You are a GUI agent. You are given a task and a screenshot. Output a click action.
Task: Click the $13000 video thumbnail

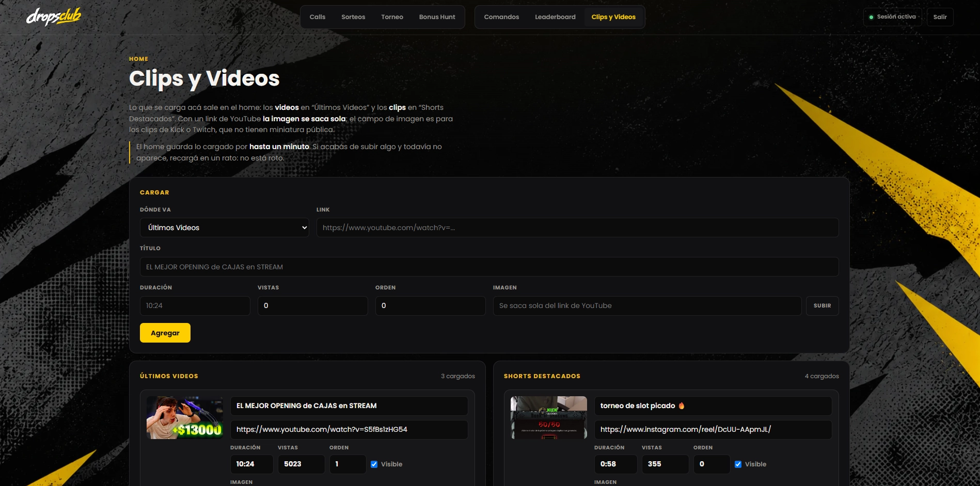tap(185, 417)
